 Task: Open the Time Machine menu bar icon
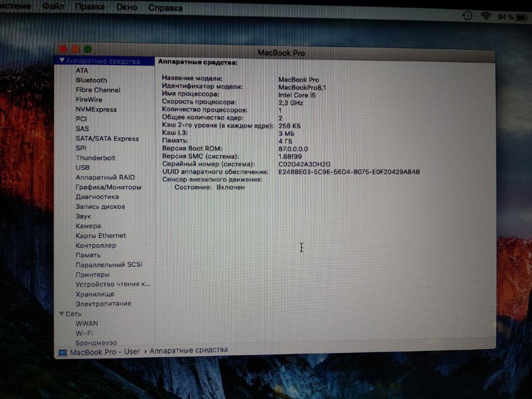(x=467, y=15)
